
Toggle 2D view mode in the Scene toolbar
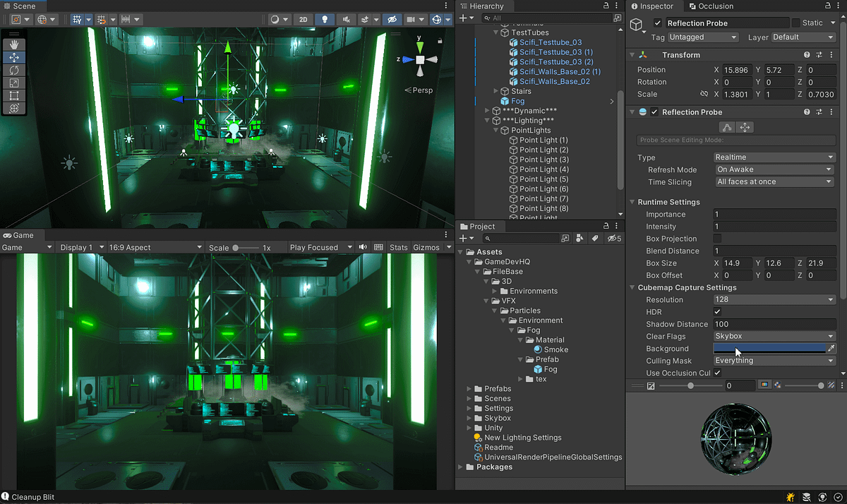point(303,19)
